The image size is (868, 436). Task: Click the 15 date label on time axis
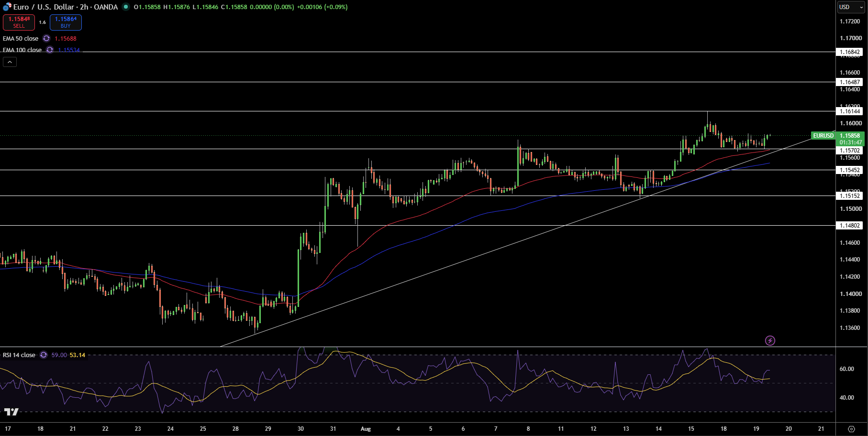[x=691, y=429]
